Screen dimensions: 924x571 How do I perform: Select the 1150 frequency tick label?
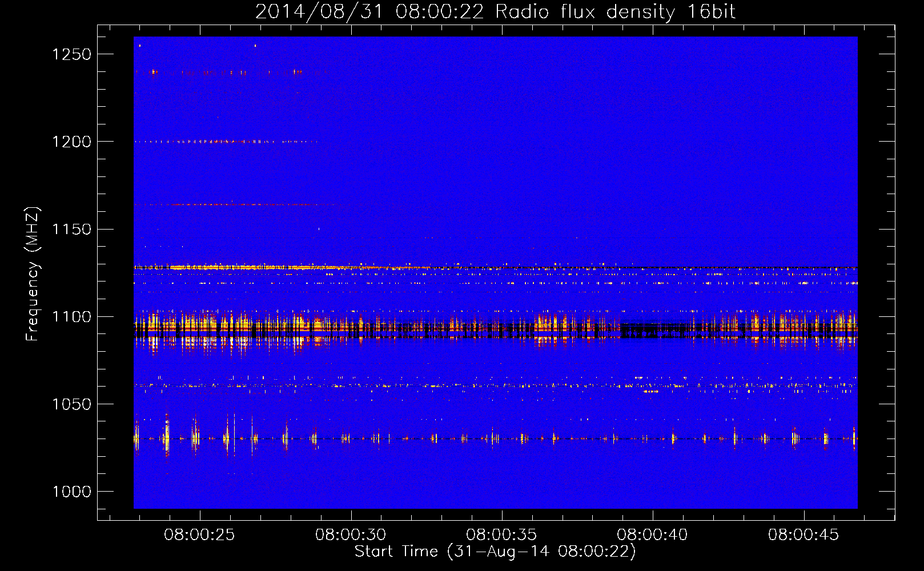tap(72, 230)
